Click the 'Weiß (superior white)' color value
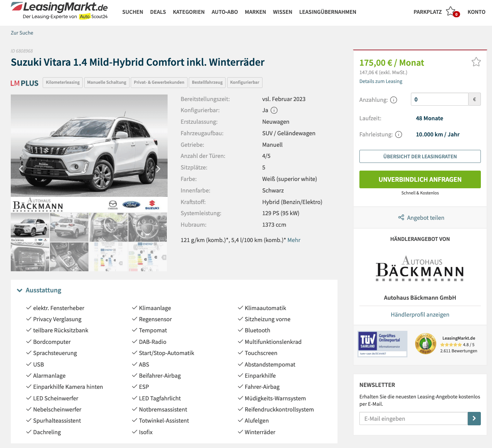The width and height of the screenshot is (492, 448). 289,179
